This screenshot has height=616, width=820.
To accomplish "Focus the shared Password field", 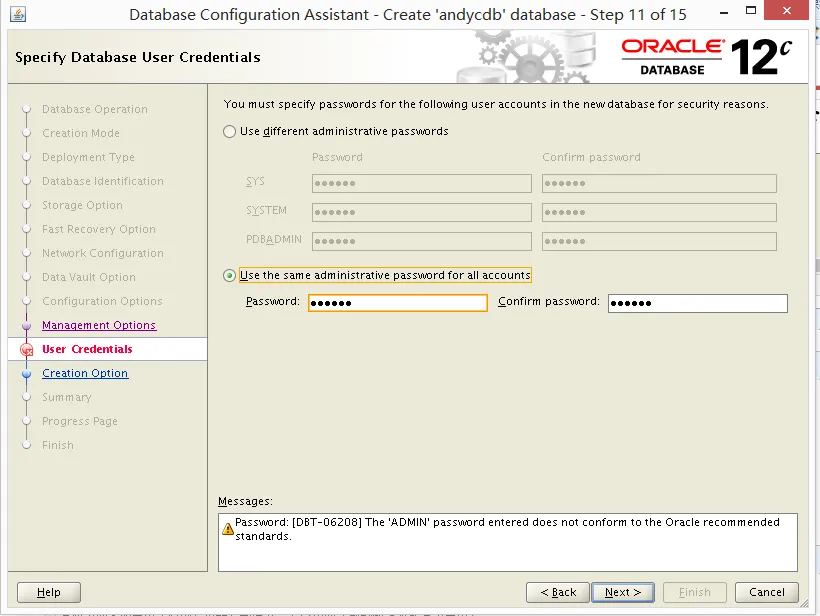I will [x=398, y=303].
